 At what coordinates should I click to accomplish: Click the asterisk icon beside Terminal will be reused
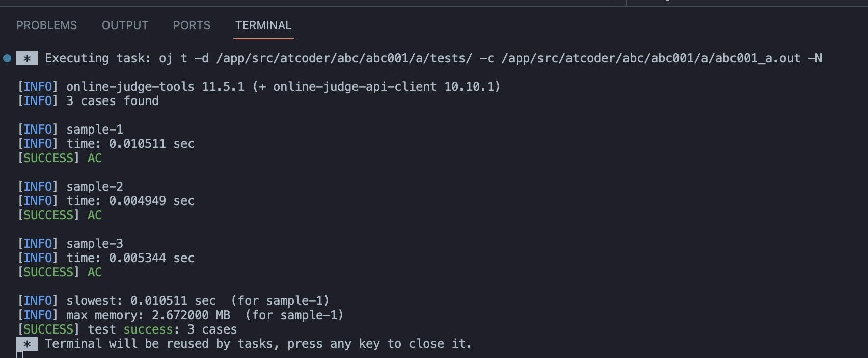(x=27, y=344)
